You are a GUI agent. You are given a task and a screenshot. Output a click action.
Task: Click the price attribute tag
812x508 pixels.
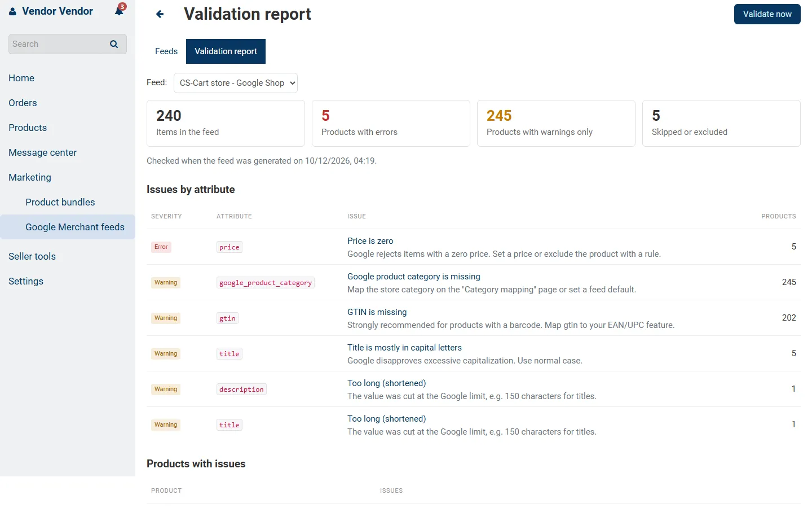[230, 247]
